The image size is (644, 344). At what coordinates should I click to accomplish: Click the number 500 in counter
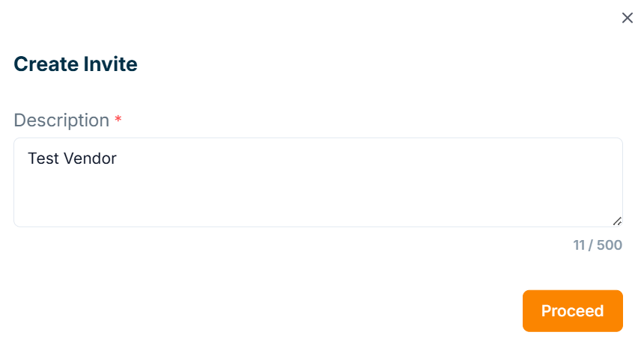click(x=610, y=245)
